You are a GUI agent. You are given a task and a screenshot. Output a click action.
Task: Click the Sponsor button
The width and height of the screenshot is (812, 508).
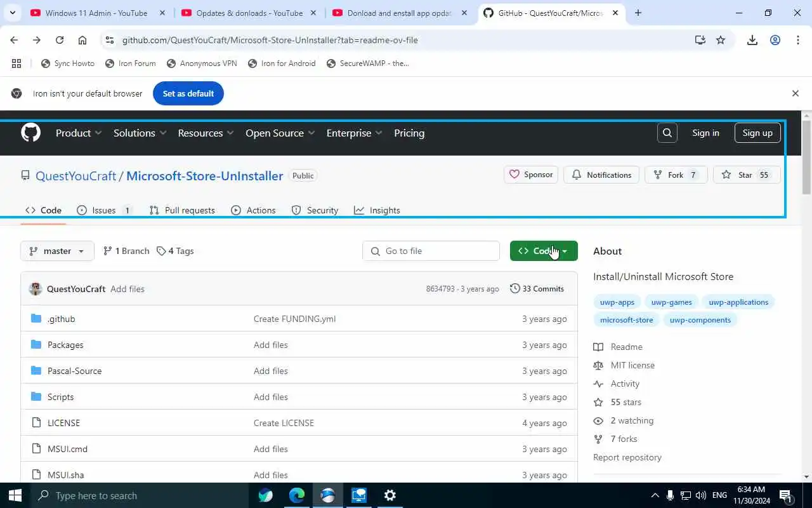[531, 175]
